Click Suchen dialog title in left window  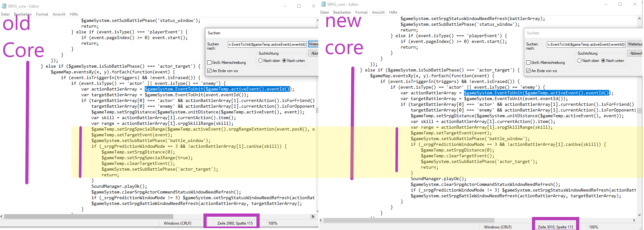point(214,33)
